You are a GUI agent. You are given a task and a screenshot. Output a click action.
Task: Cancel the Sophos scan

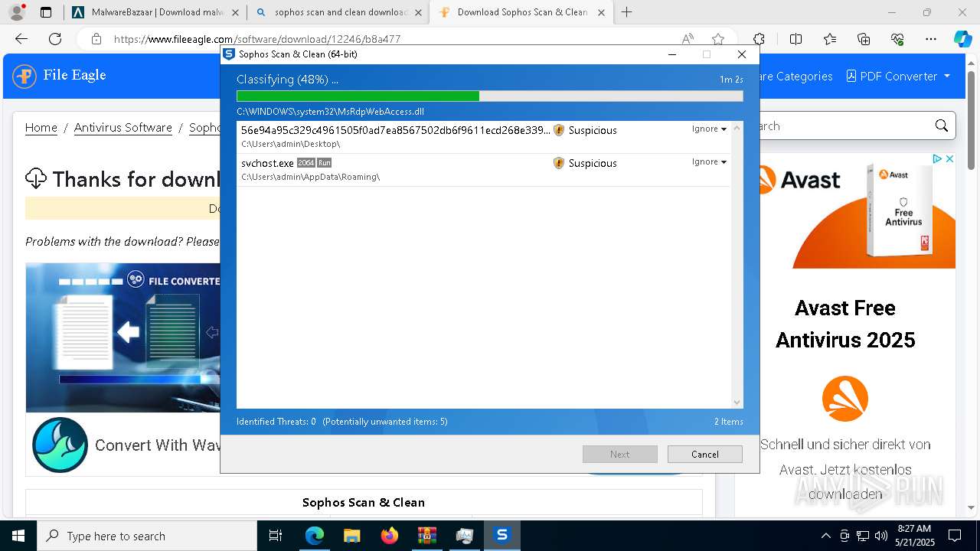pyautogui.click(x=705, y=454)
